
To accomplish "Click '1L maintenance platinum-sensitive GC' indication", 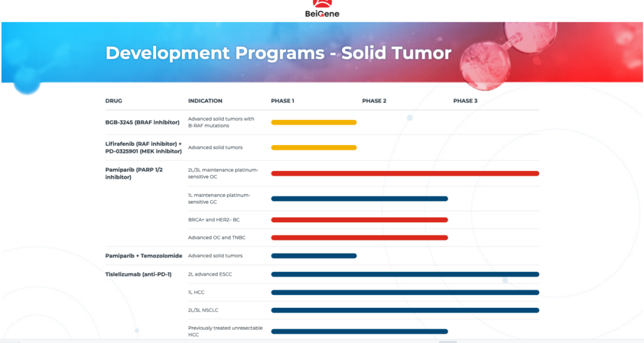I will click(219, 199).
